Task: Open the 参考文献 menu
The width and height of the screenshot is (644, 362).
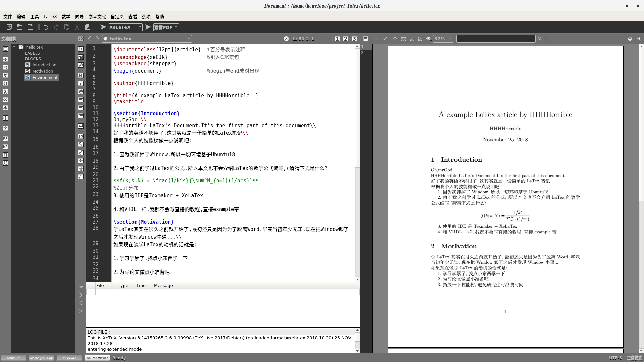Action: (x=97, y=17)
